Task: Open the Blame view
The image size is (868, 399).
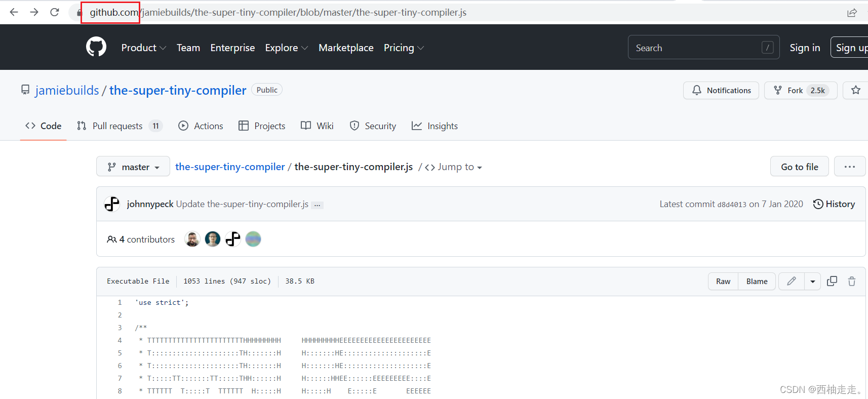Action: pos(757,281)
